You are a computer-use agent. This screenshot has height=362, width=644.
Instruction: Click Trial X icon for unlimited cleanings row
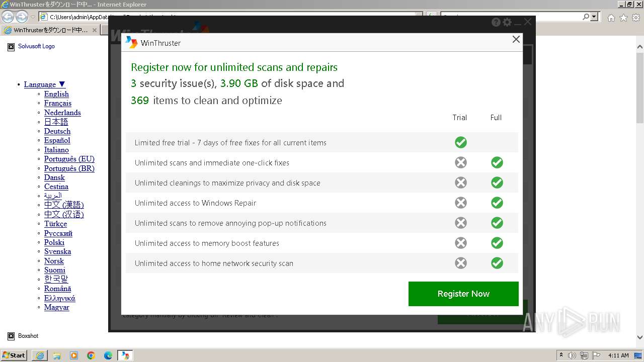(x=460, y=183)
